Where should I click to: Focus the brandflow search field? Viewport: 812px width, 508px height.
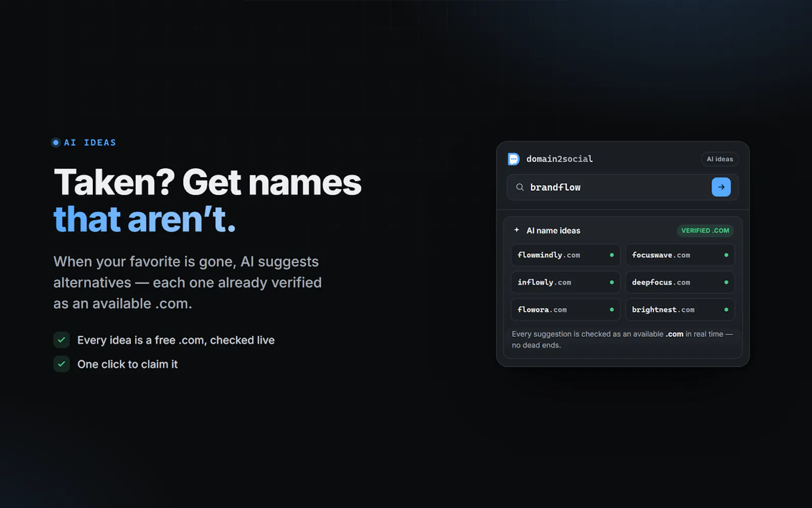[x=623, y=187]
